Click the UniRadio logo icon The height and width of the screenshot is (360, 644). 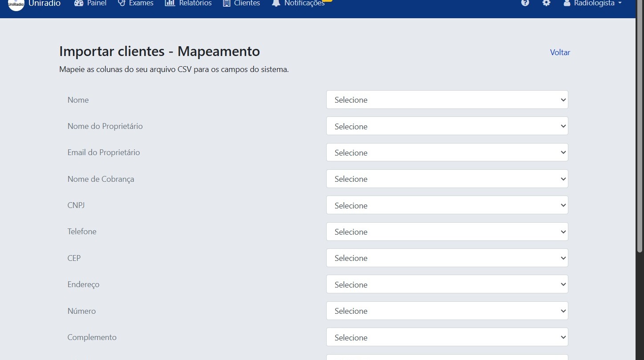point(16,4)
